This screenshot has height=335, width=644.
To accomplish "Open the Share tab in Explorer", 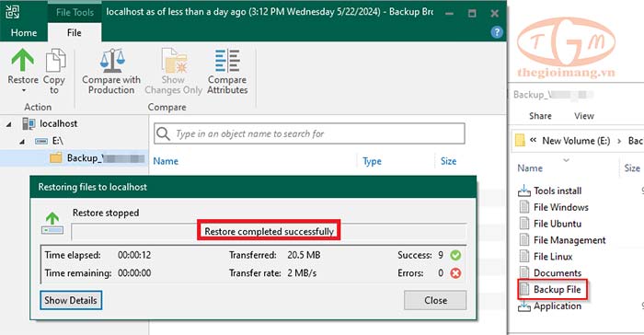I will pos(540,116).
